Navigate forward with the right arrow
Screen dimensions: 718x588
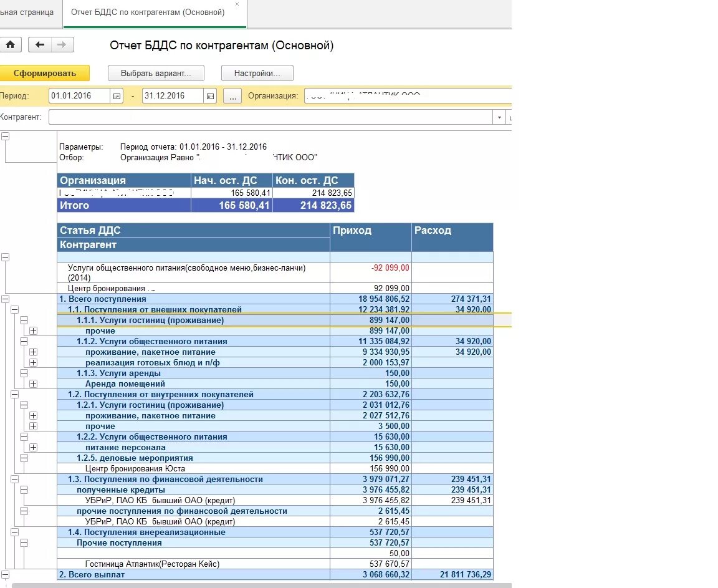coord(62,44)
